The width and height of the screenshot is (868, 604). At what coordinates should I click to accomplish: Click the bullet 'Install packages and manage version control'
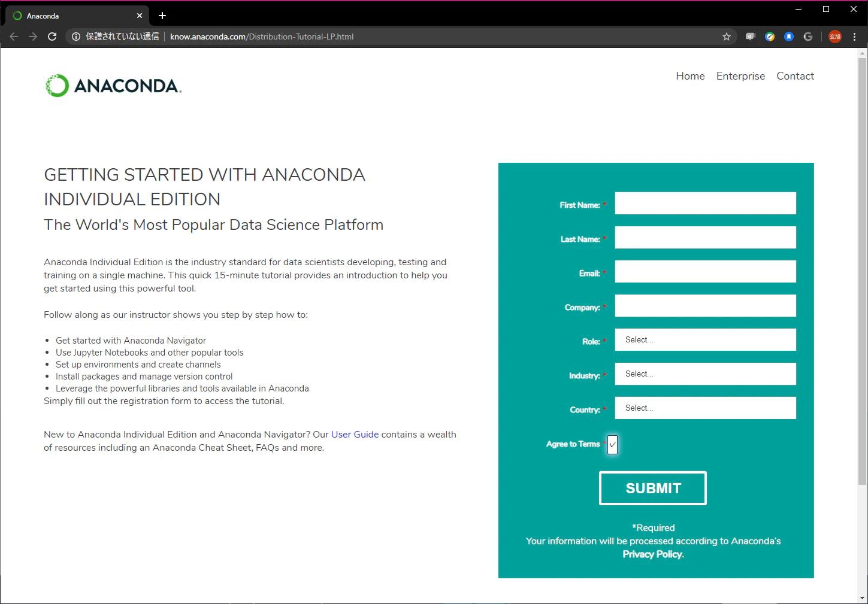tap(144, 377)
